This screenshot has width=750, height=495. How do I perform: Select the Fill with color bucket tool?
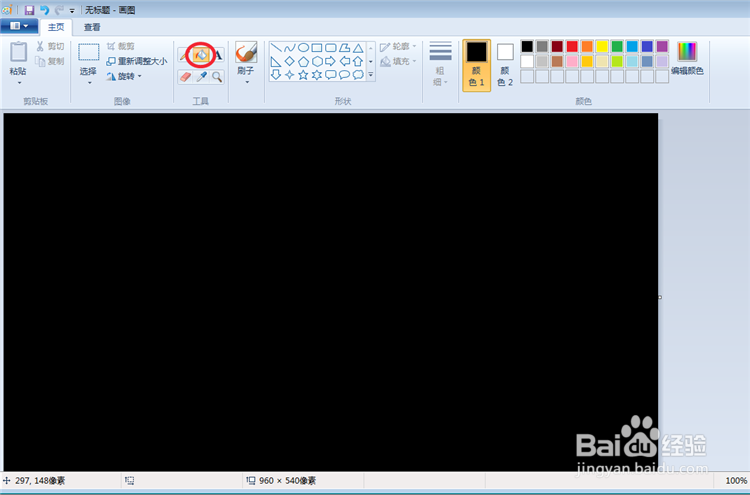[x=200, y=55]
